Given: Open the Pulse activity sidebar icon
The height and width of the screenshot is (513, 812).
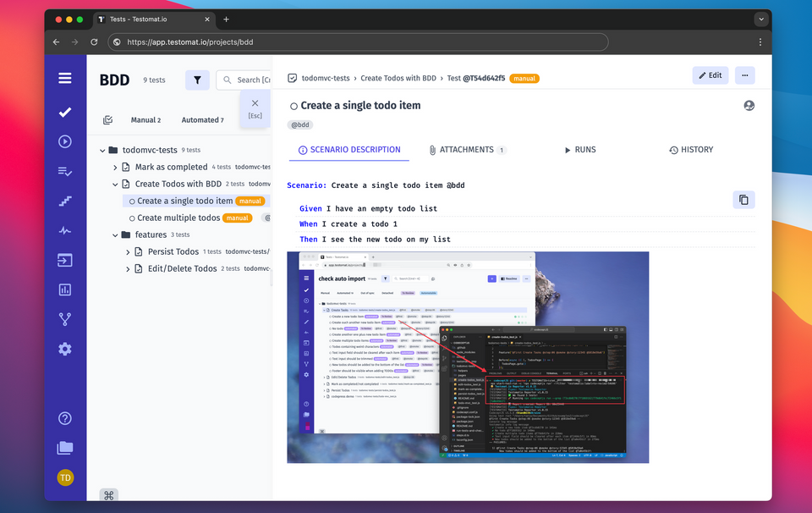Looking at the screenshot, I should 65,230.
